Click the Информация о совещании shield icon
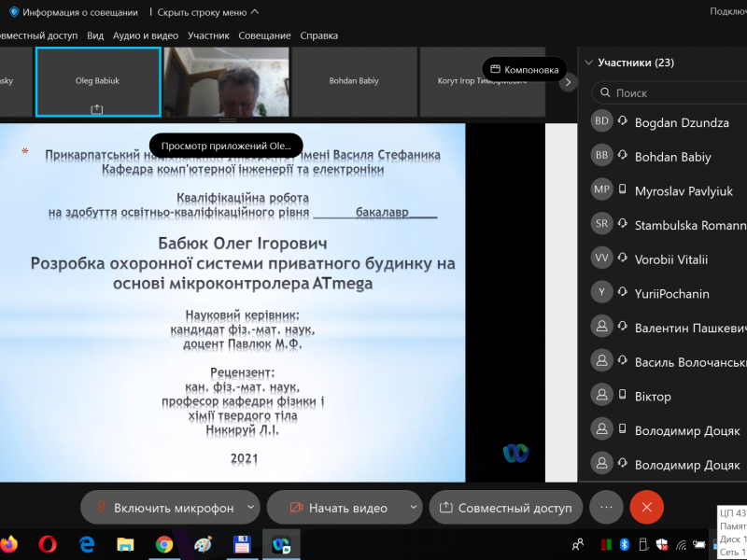The height and width of the screenshot is (560, 747). [14, 12]
